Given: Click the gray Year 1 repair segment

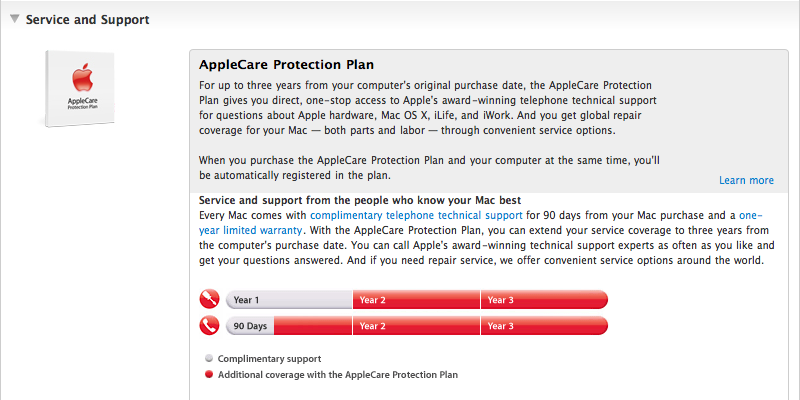Looking at the screenshot, I should 289,299.
